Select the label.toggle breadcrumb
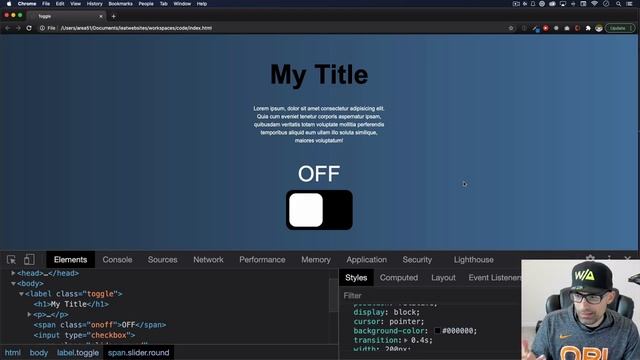Screen dimensions: 640x360 tap(78, 353)
